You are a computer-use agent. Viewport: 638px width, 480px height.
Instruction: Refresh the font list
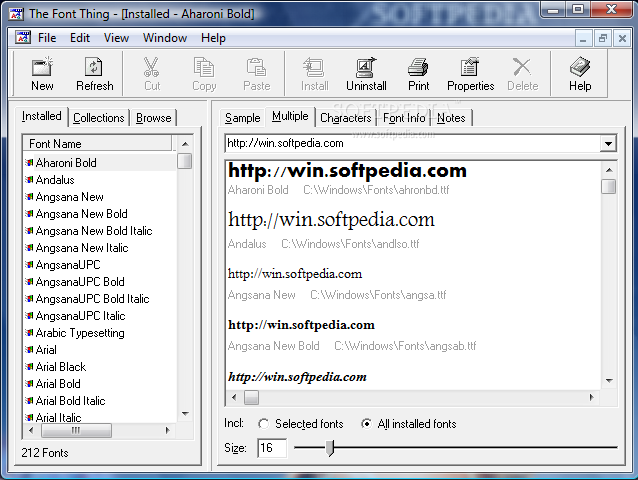click(x=94, y=74)
